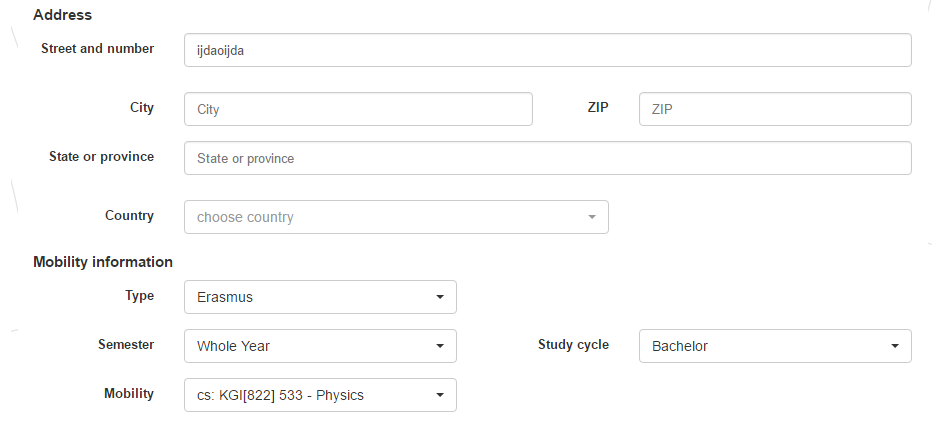Open the Type dropdown showing Erasmus
This screenshot has width=932, height=422.
click(320, 297)
